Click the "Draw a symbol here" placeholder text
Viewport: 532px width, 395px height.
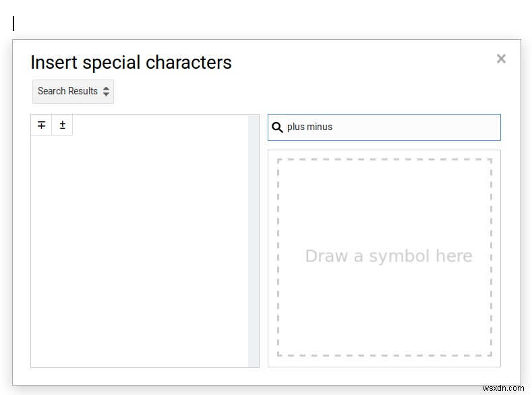(388, 256)
